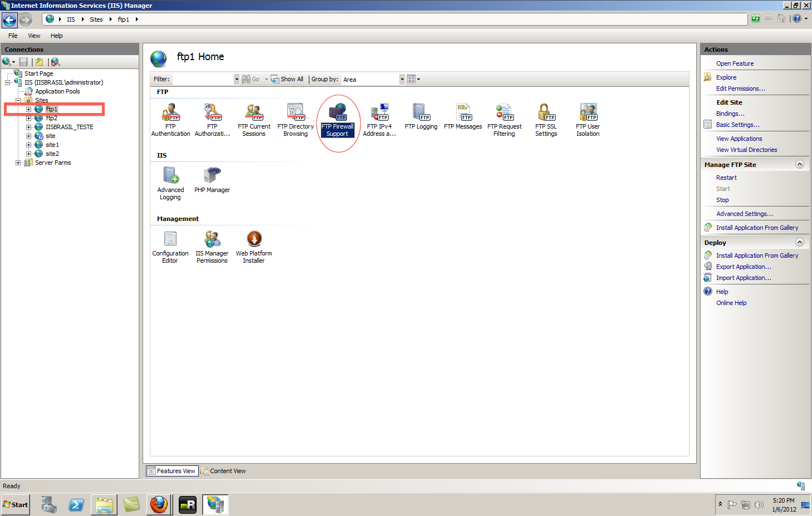Screen dimensions: 812x516
Task: Click the Restart action link
Action: [726, 178]
